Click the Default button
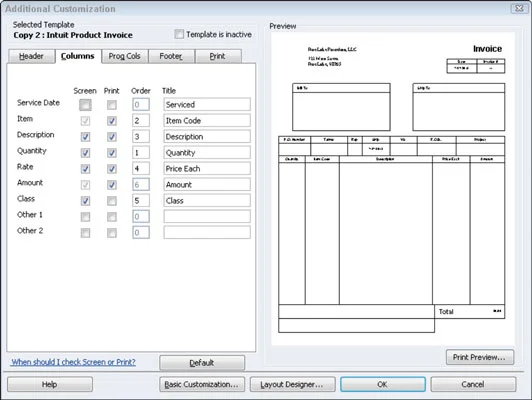This screenshot has width=532, height=400. click(202, 363)
